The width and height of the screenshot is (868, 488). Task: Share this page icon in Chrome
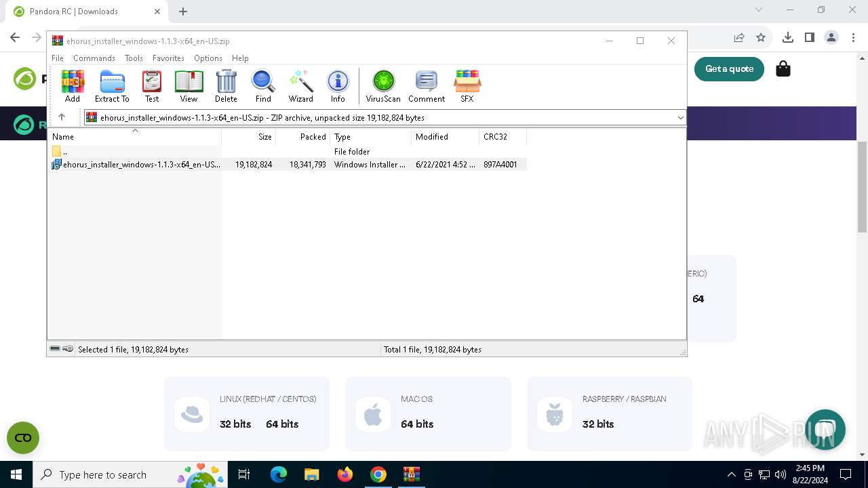tap(739, 37)
